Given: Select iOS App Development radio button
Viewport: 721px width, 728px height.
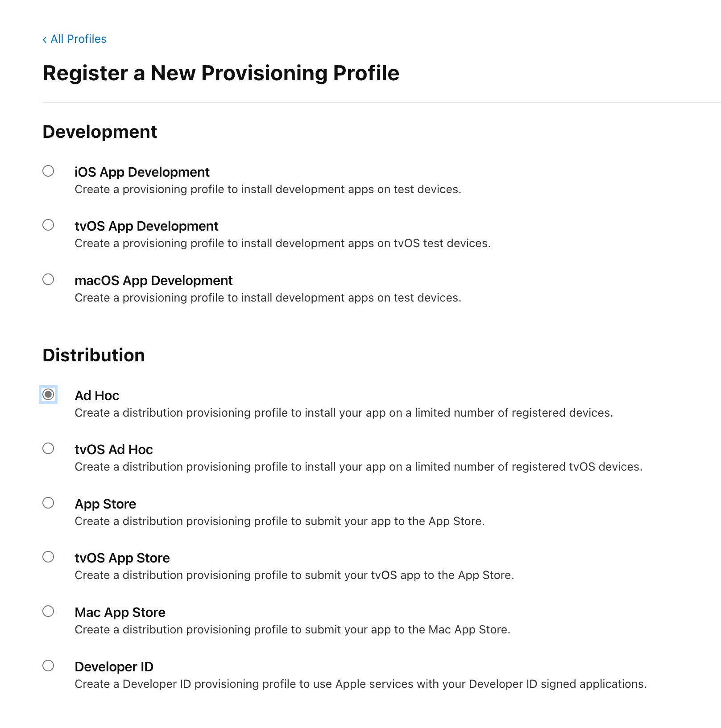Looking at the screenshot, I should click(48, 171).
